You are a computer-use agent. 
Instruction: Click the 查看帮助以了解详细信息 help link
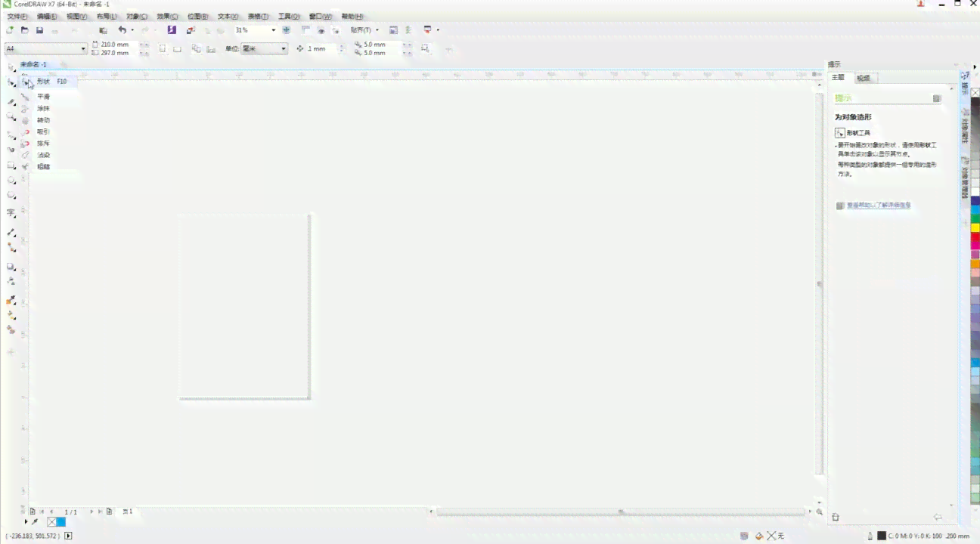877,205
